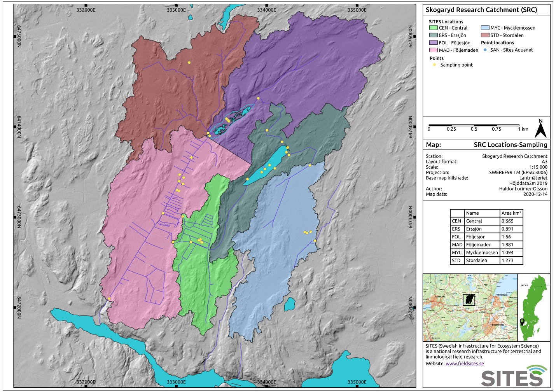Click the north arrow icon
556x392 pixels.
(540, 129)
